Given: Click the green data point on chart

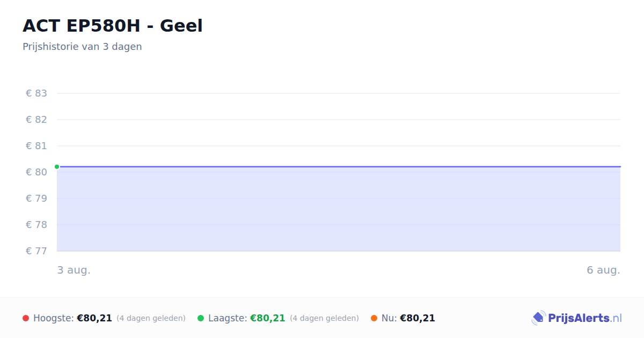Looking at the screenshot, I should (57, 167).
